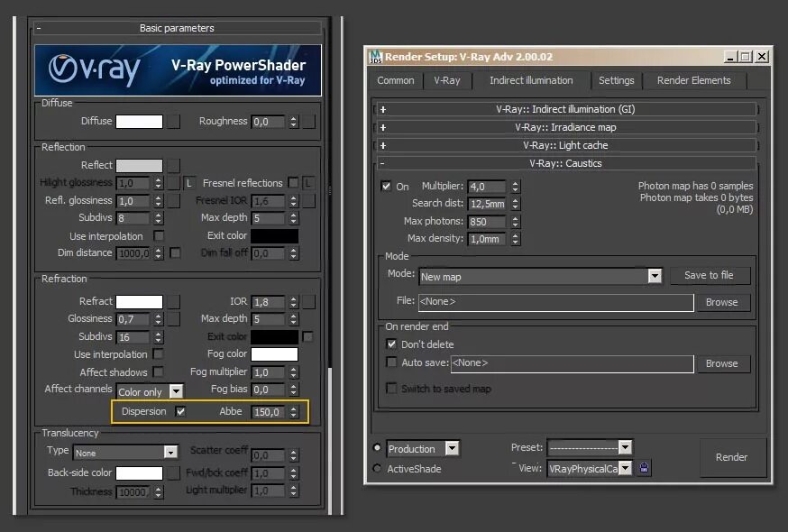Click the Abbe value spinner arrows

coord(294,412)
